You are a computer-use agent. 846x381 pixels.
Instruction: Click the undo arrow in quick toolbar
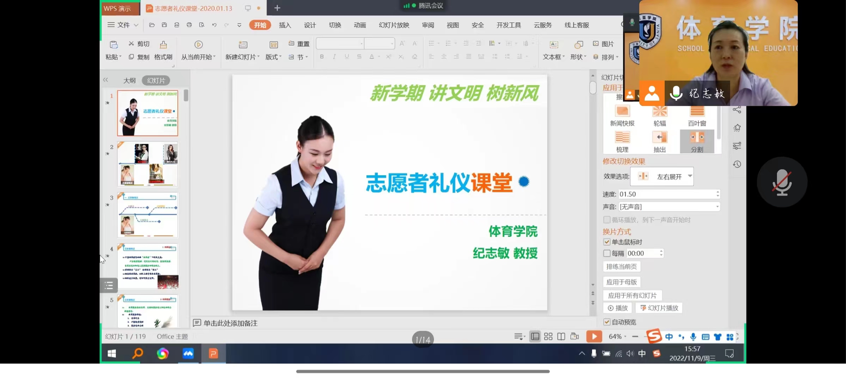214,25
